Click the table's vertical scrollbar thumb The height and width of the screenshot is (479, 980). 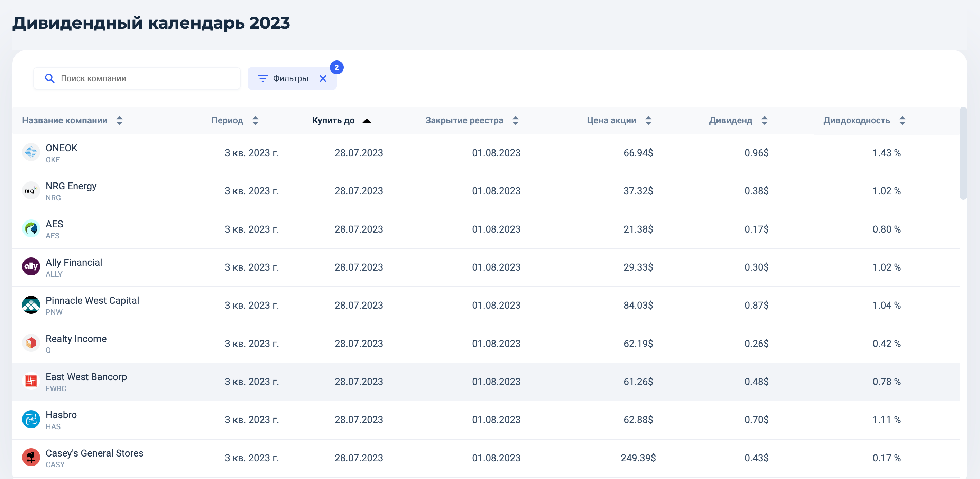click(x=963, y=153)
